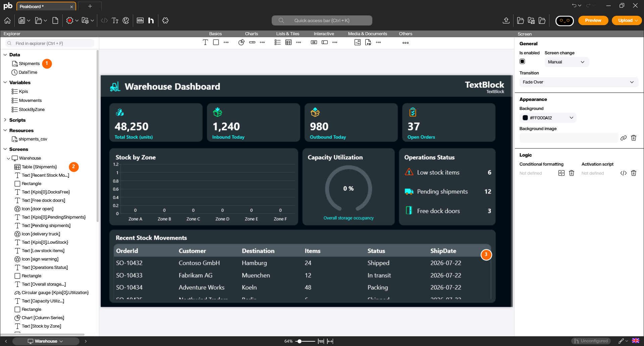Image resolution: width=644 pixels, height=346 pixels.
Task: Open the Basics controls tab
Action: [x=215, y=34]
